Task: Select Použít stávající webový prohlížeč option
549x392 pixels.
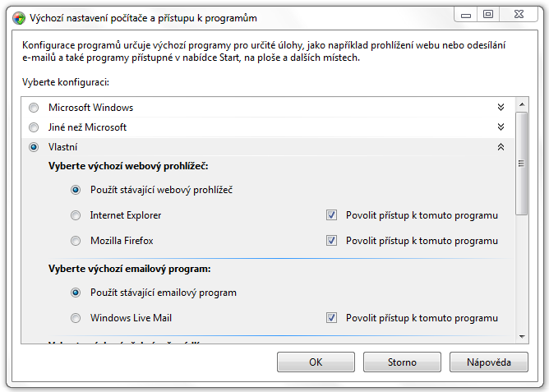Action: 76,190
